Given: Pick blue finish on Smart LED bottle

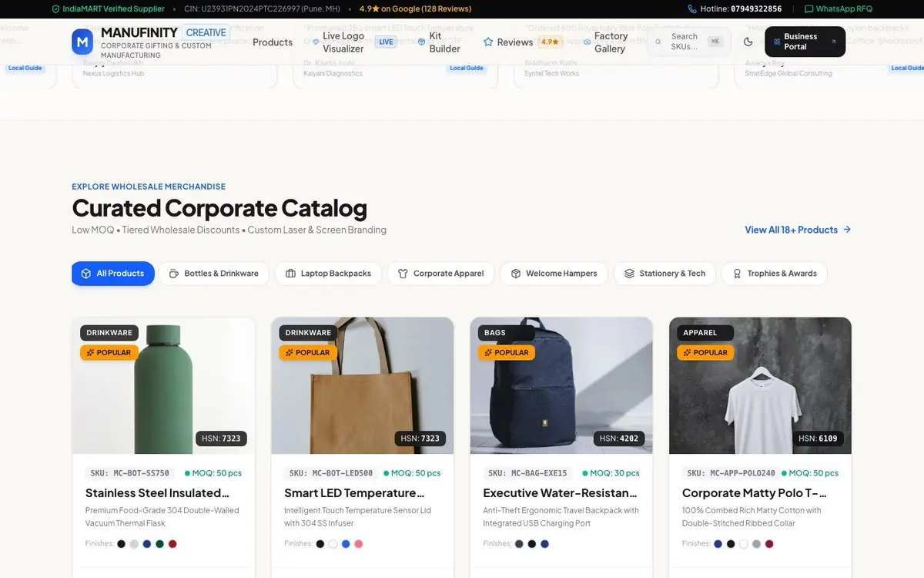Looking at the screenshot, I should [346, 544].
